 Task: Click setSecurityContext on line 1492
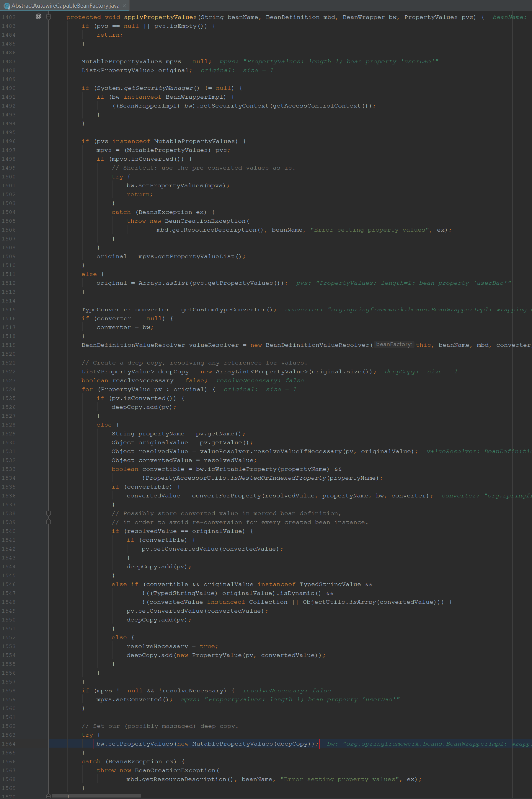[234, 105]
